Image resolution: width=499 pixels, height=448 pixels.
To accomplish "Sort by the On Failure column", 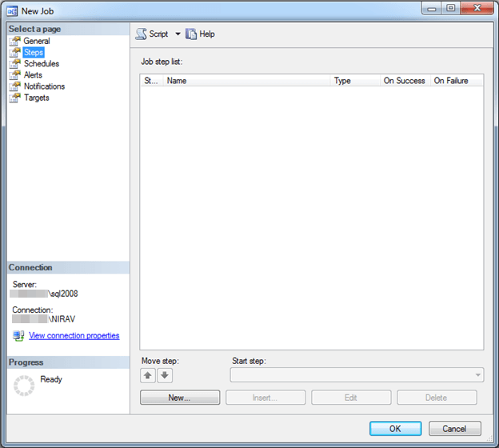I will click(457, 81).
